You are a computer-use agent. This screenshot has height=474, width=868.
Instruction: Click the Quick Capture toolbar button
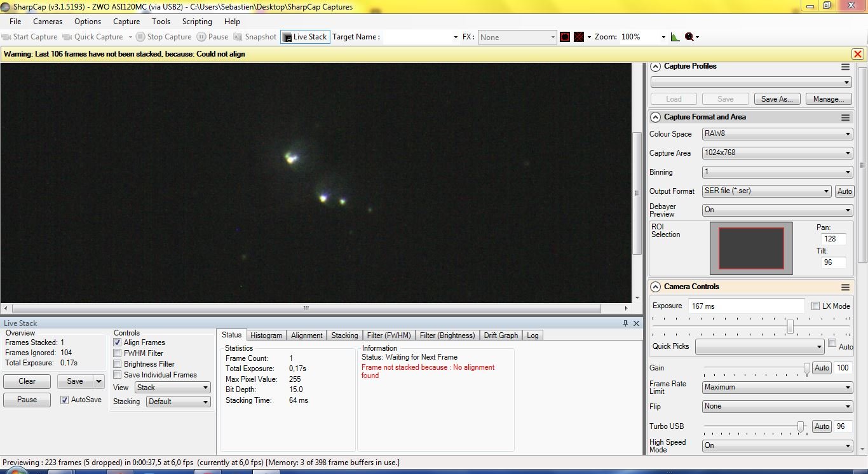[x=93, y=37]
